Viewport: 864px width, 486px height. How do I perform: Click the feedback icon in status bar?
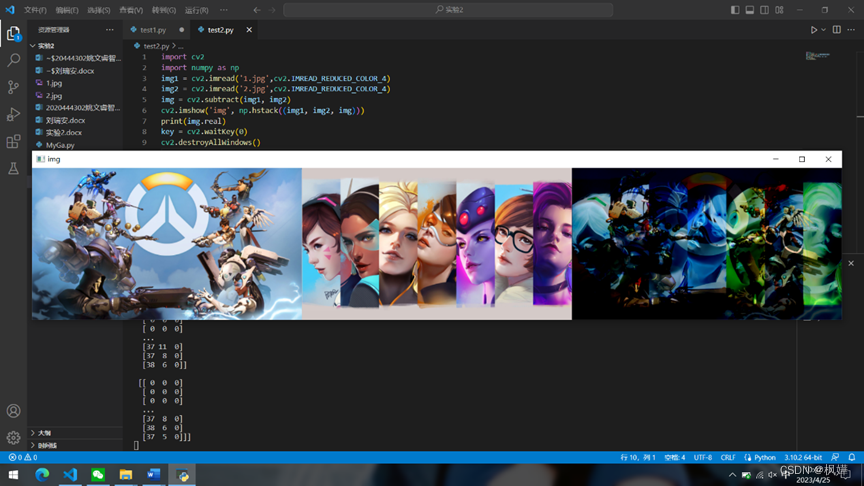point(835,457)
